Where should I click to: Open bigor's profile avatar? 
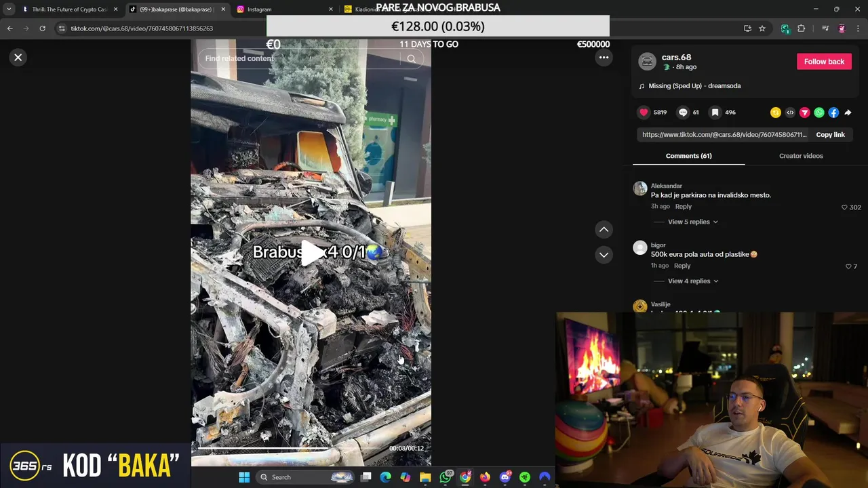click(x=640, y=248)
